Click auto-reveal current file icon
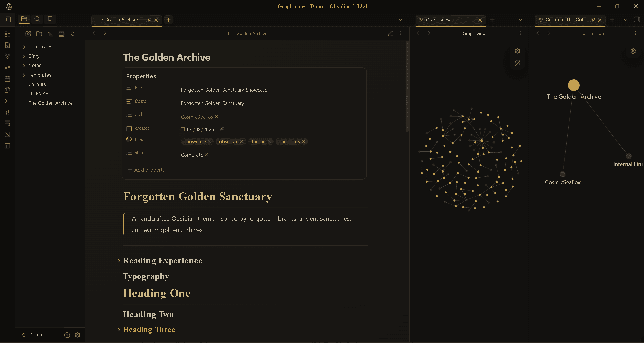644x343 pixels. (x=61, y=34)
